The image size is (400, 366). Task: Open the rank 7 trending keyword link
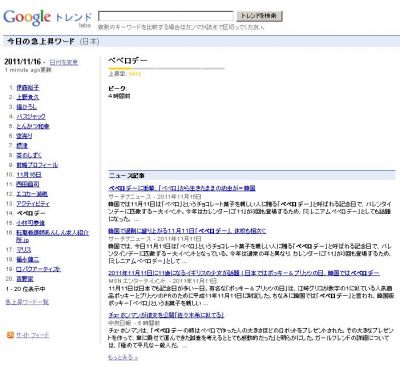pos(22,145)
